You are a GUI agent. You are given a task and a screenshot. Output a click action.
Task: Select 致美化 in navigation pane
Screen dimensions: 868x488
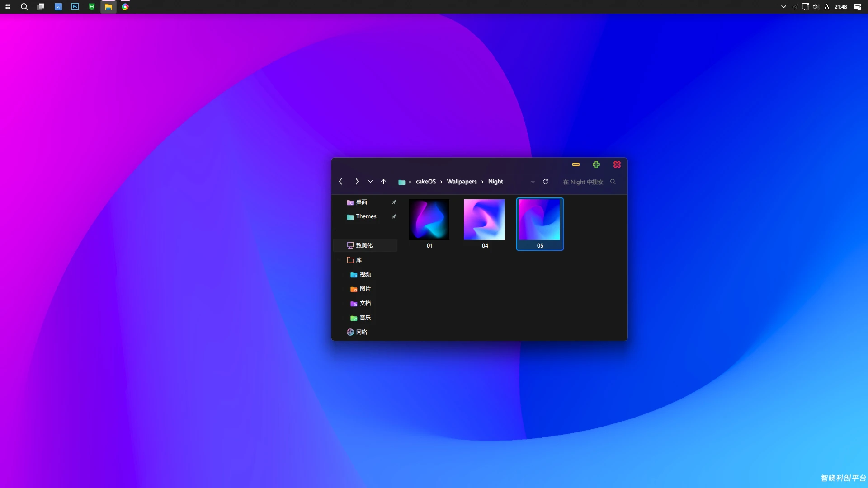(x=365, y=245)
